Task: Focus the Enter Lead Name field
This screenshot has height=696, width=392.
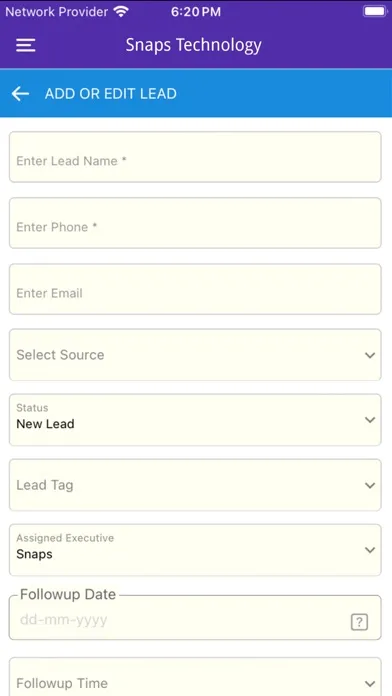Action: click(x=195, y=157)
